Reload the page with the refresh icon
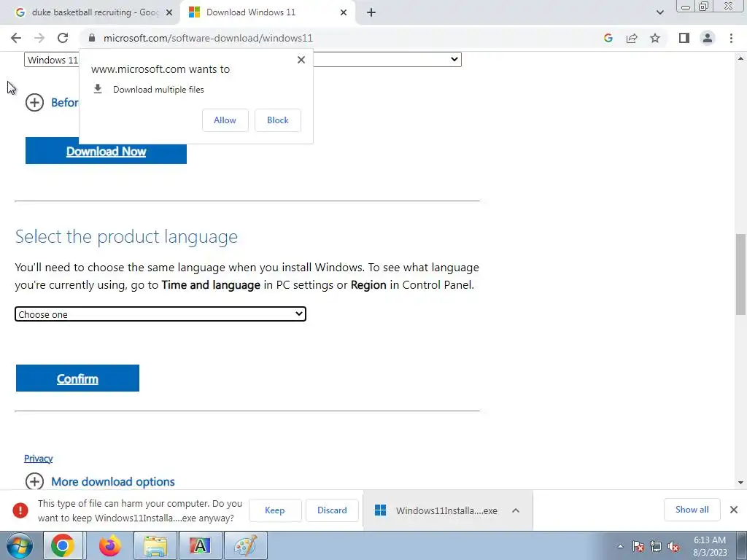Screen dimensions: 747x560 click(x=63, y=38)
